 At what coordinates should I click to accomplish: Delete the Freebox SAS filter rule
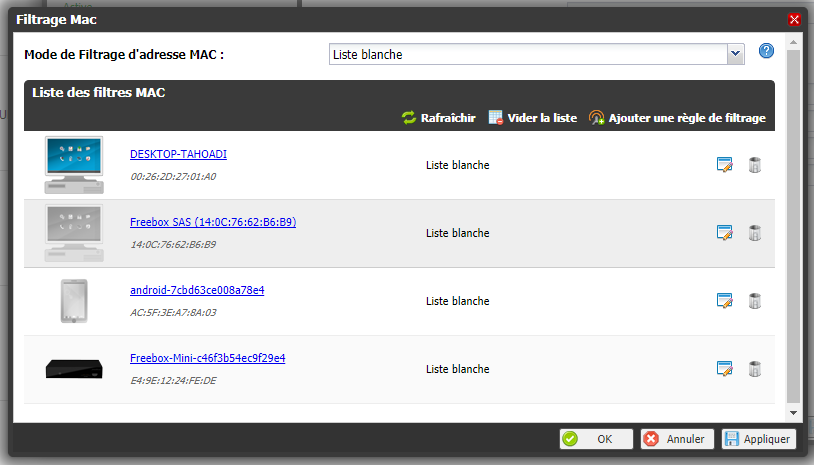(x=755, y=233)
